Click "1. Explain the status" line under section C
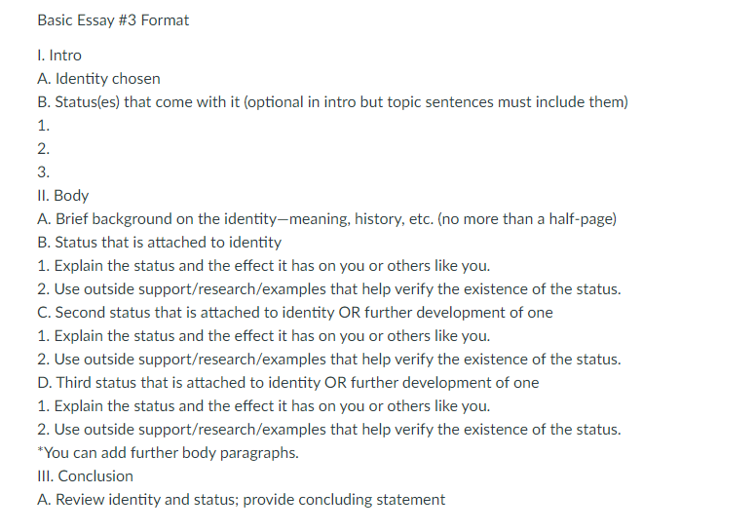 (263, 336)
